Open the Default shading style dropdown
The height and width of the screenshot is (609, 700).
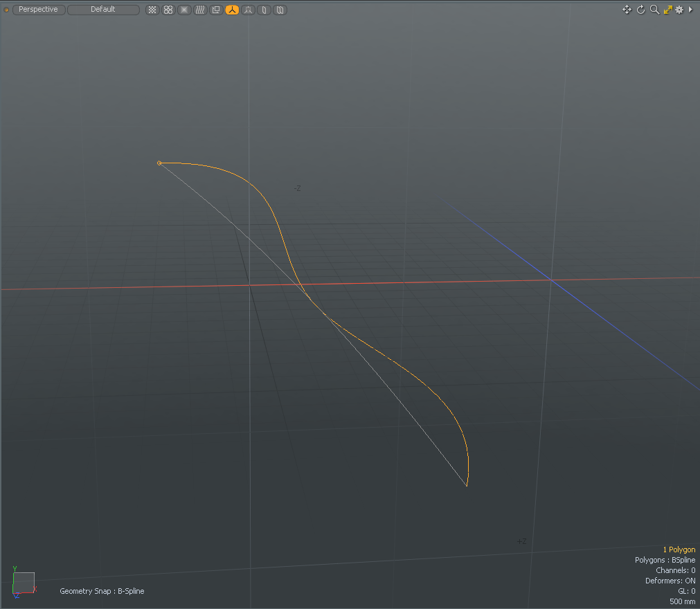pos(103,10)
